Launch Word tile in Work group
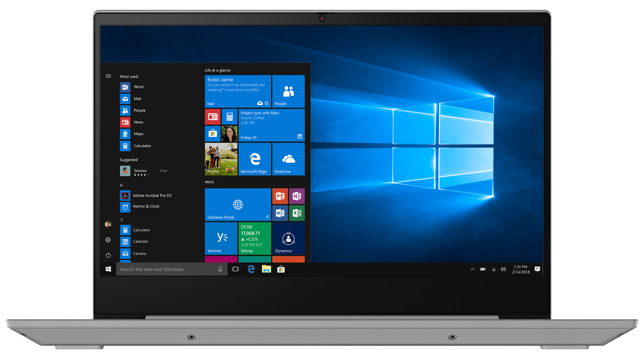 coord(280,213)
